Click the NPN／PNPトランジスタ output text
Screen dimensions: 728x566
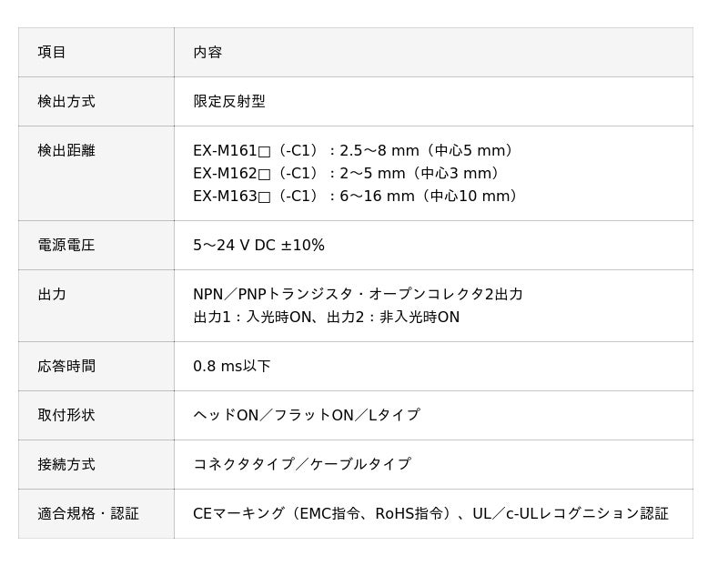tap(358, 295)
